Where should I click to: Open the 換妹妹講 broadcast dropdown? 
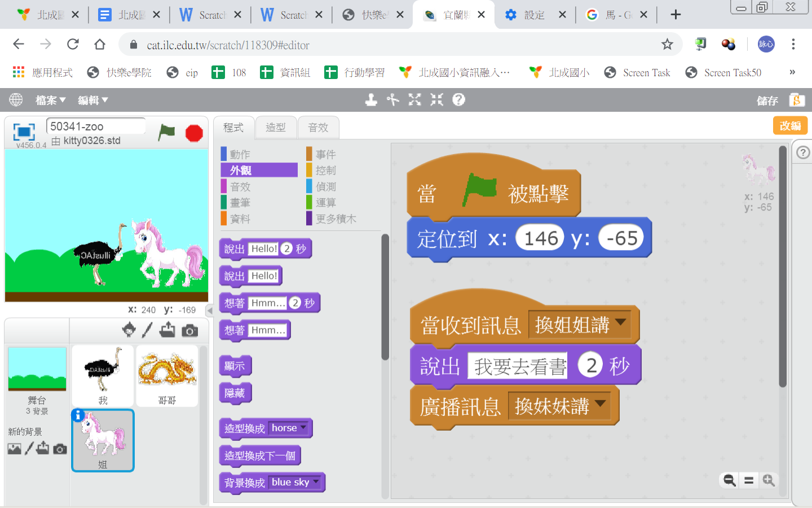click(559, 406)
